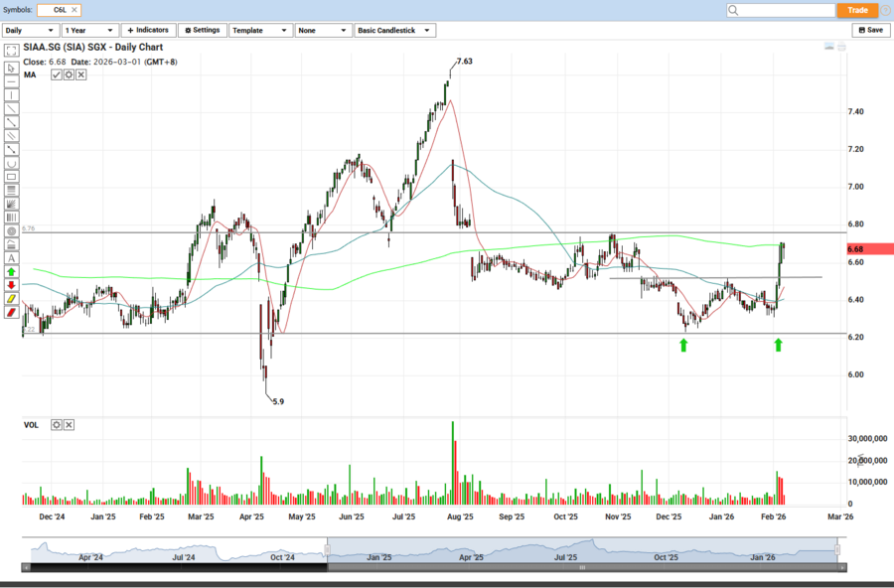Toggle MA indicator visibility checkmark

tap(57, 74)
